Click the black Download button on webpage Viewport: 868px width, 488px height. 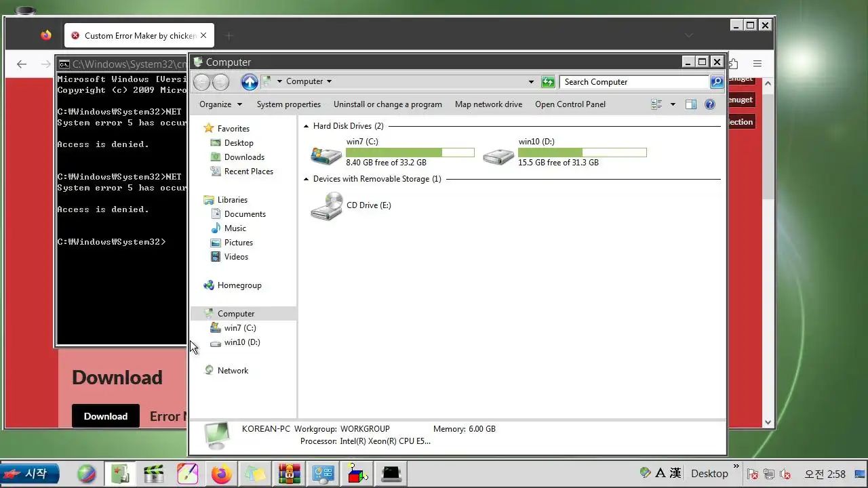tap(106, 416)
